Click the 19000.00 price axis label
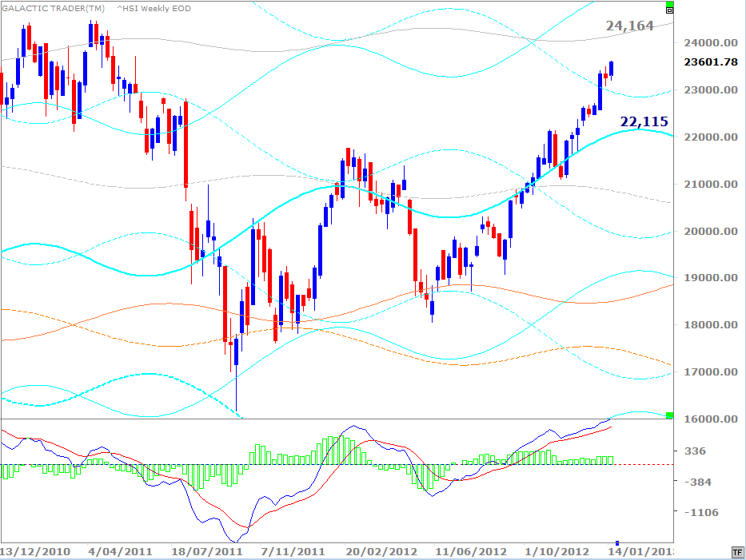746x560 pixels. pos(711,278)
